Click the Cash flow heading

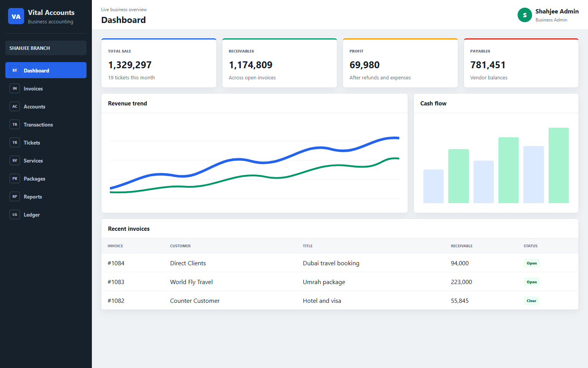click(x=433, y=103)
